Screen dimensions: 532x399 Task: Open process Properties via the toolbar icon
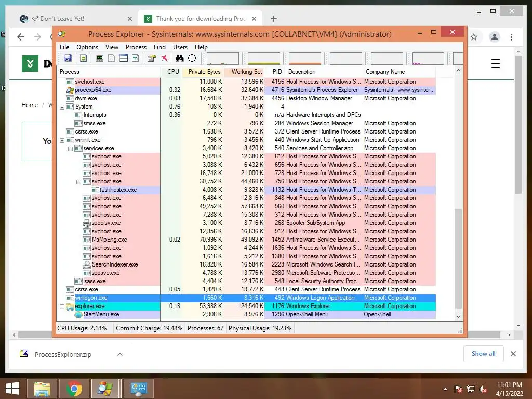coord(151,58)
